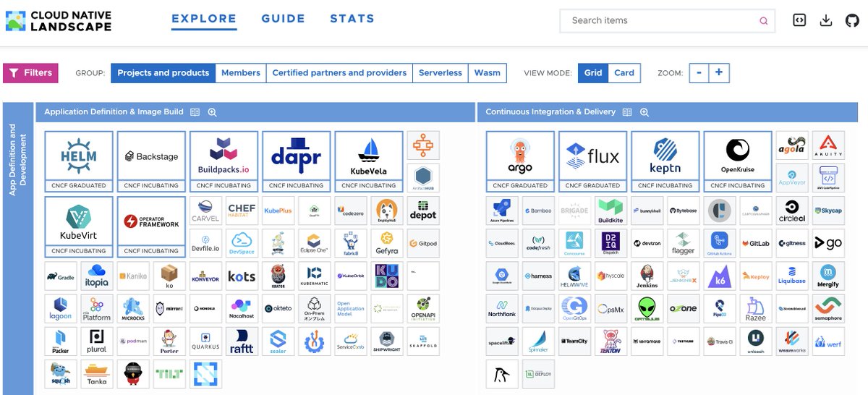Open the Buildkite green logo
868x395 pixels.
point(610,211)
